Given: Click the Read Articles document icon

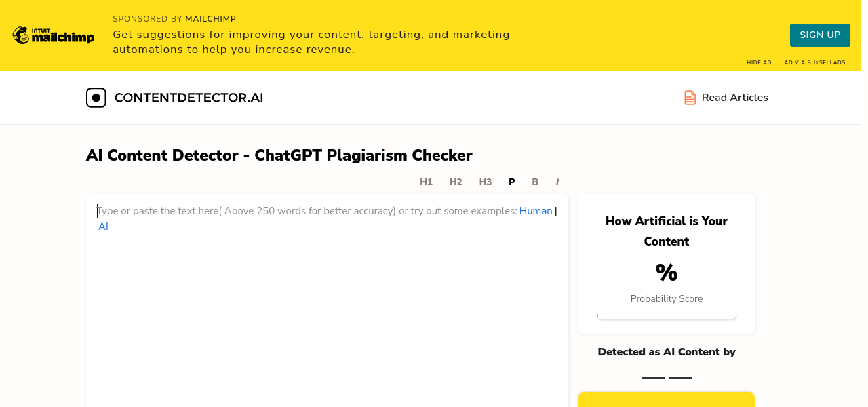Looking at the screenshot, I should pos(690,98).
